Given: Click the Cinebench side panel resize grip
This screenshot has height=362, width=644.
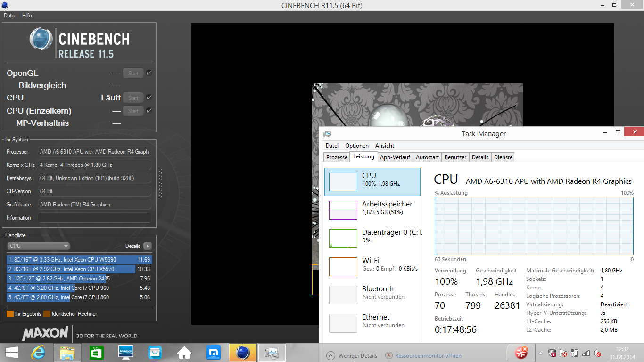Looking at the screenshot, I should pyautogui.click(x=160, y=183).
